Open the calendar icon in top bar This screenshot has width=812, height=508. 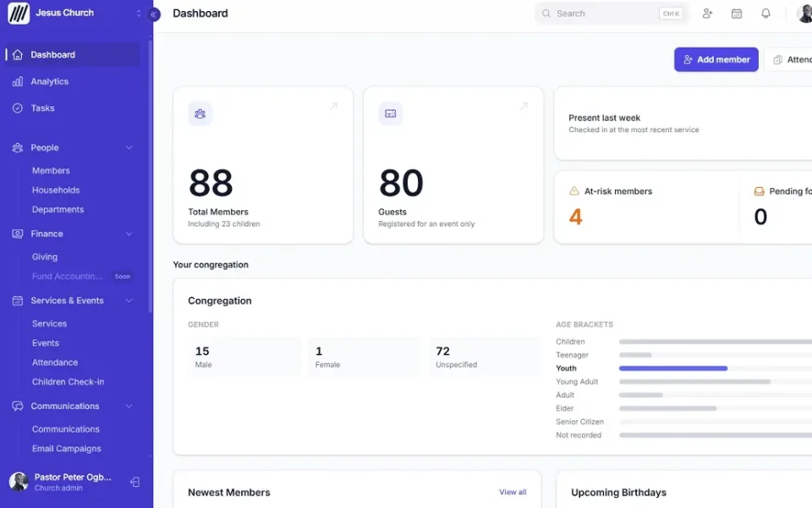click(737, 14)
